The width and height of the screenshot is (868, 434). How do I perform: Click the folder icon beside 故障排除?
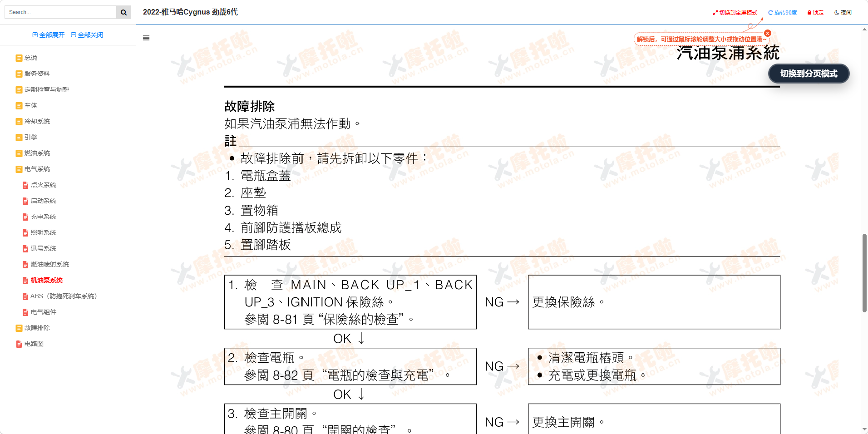click(x=19, y=328)
